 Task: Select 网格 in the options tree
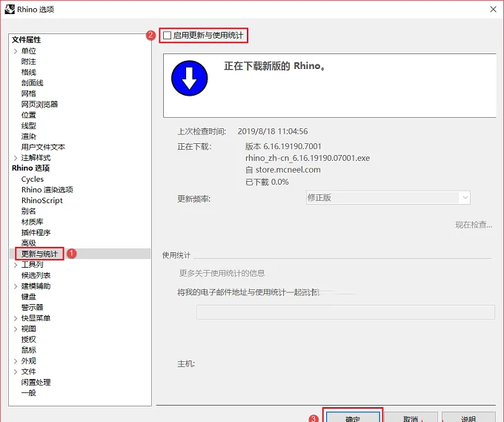(x=29, y=93)
